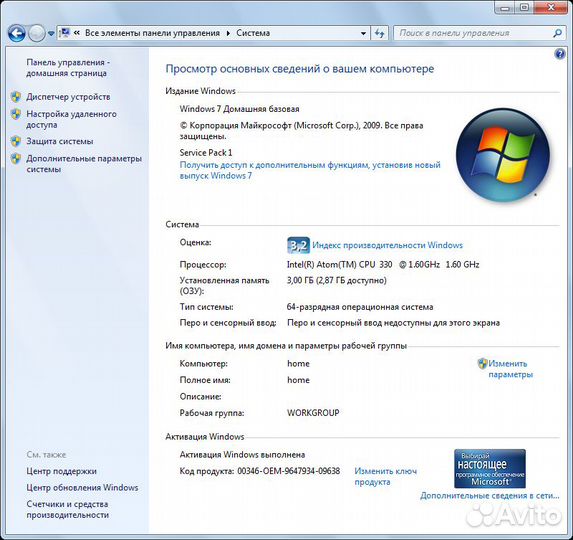Select 'Все элементы панели управления' breadcrumb

[152, 33]
